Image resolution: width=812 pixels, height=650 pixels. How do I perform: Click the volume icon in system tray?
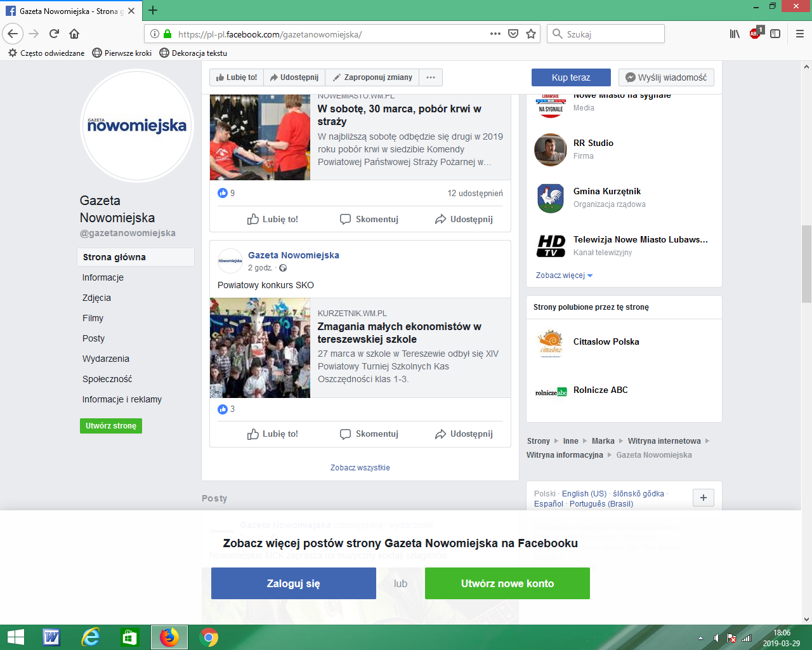click(716, 638)
